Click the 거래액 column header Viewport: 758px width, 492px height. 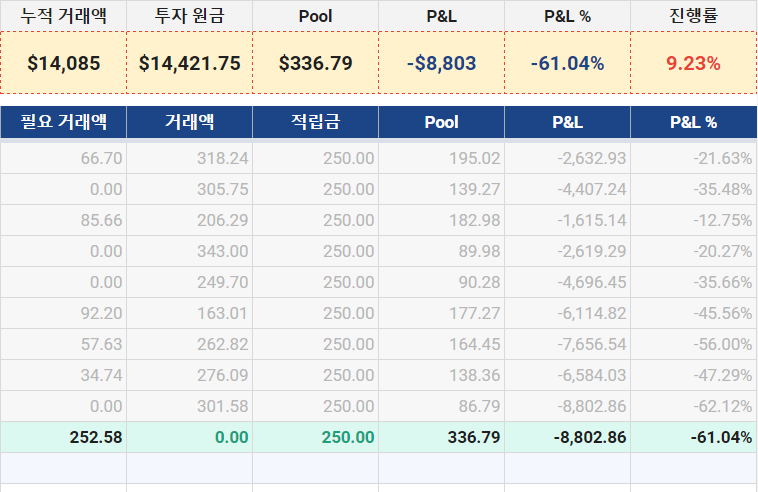190,122
